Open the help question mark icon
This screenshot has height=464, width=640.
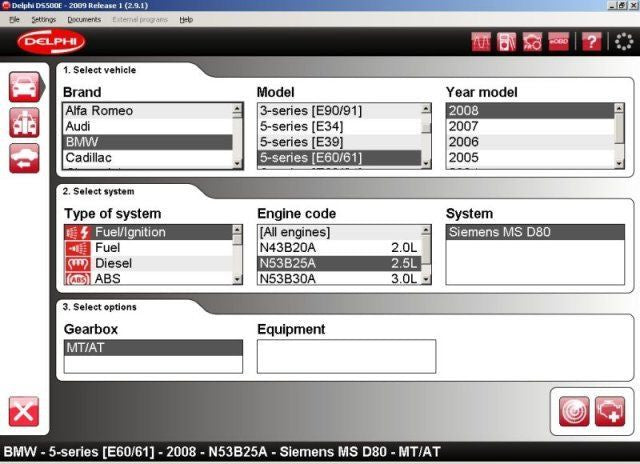[591, 42]
